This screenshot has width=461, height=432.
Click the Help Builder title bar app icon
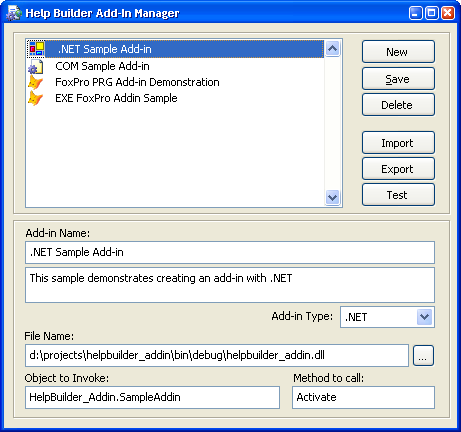coord(14,13)
